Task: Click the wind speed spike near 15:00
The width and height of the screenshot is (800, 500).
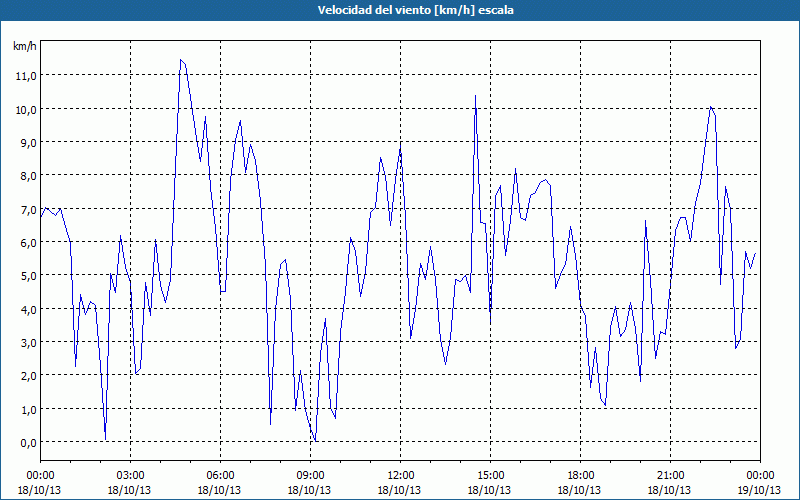Action: [x=476, y=96]
